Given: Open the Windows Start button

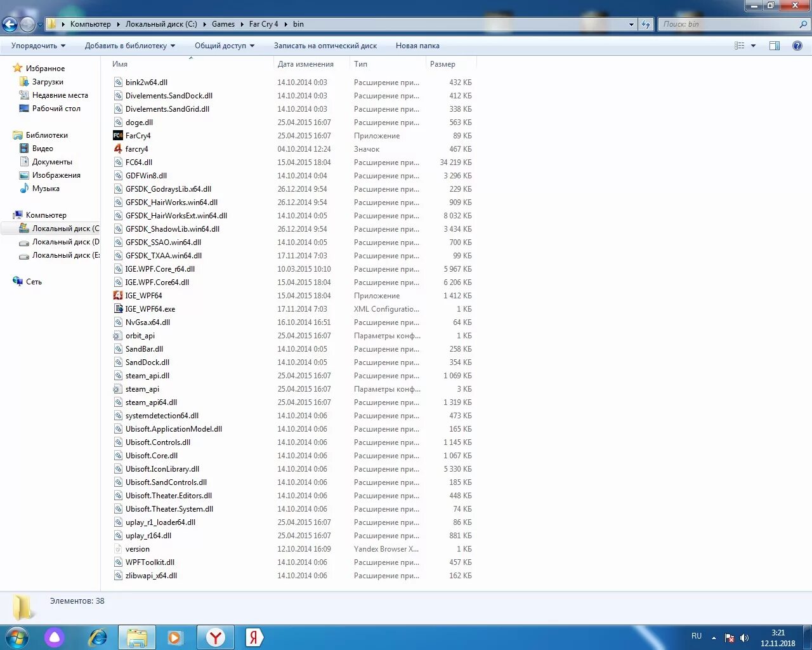Looking at the screenshot, I should [x=17, y=637].
